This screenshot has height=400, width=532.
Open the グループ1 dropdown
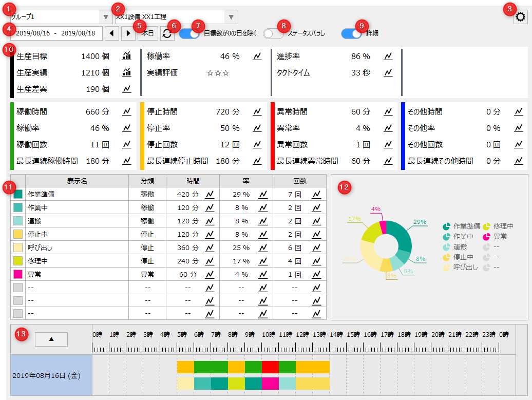click(106, 16)
